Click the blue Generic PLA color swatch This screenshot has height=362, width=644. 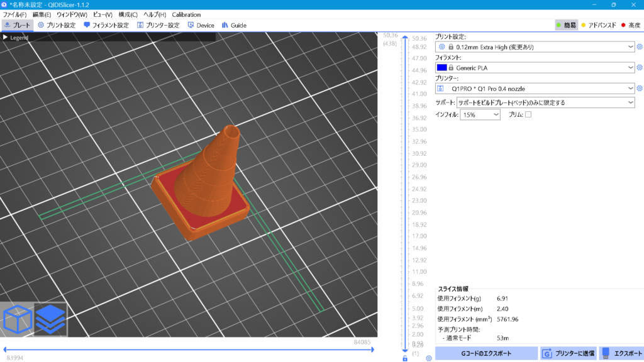(441, 67)
